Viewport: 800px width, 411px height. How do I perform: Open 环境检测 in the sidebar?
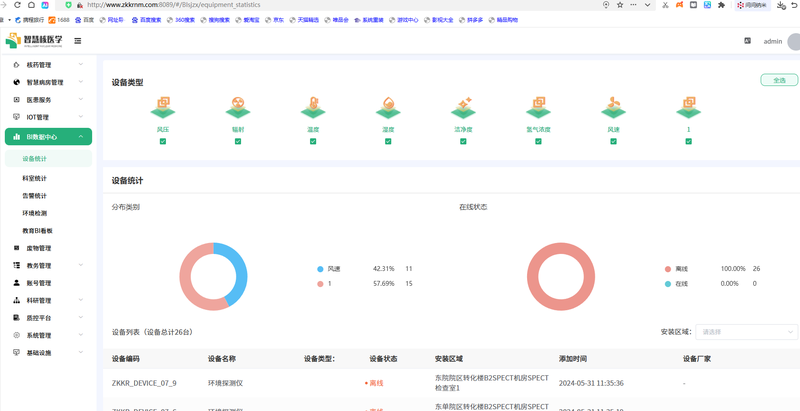tap(35, 213)
